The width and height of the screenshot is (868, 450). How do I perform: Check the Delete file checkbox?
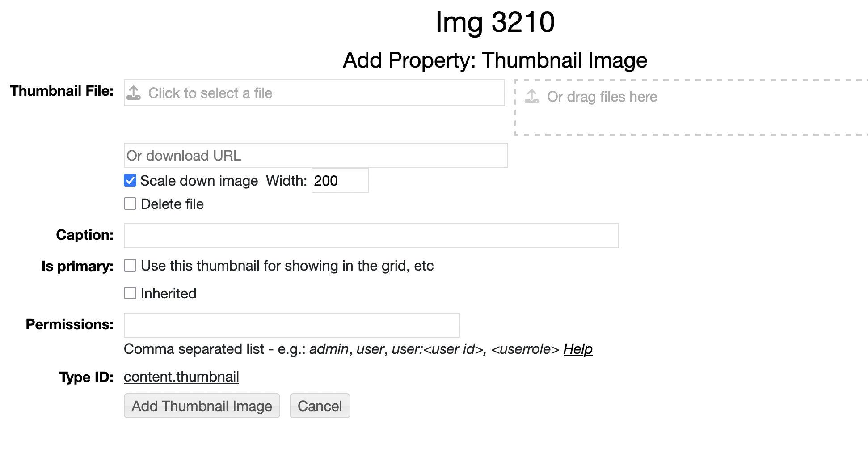pyautogui.click(x=130, y=204)
